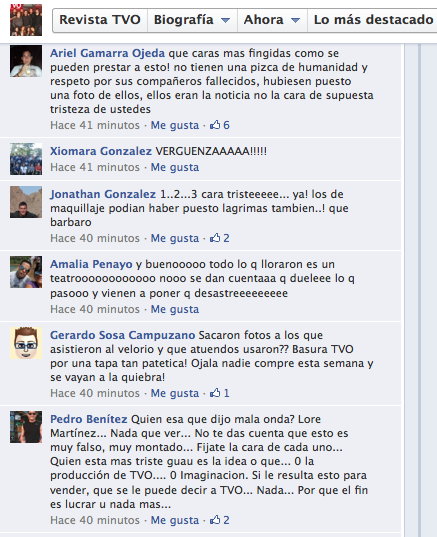
Task: Click thumbs-up icon on Ariel Gamarra's comment
Action: (x=215, y=125)
